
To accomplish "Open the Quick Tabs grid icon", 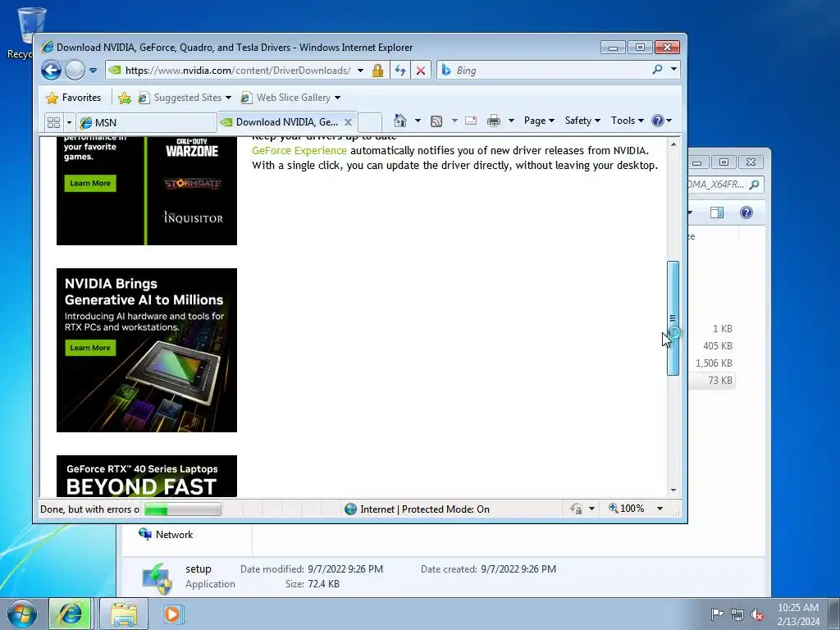I will coord(53,123).
